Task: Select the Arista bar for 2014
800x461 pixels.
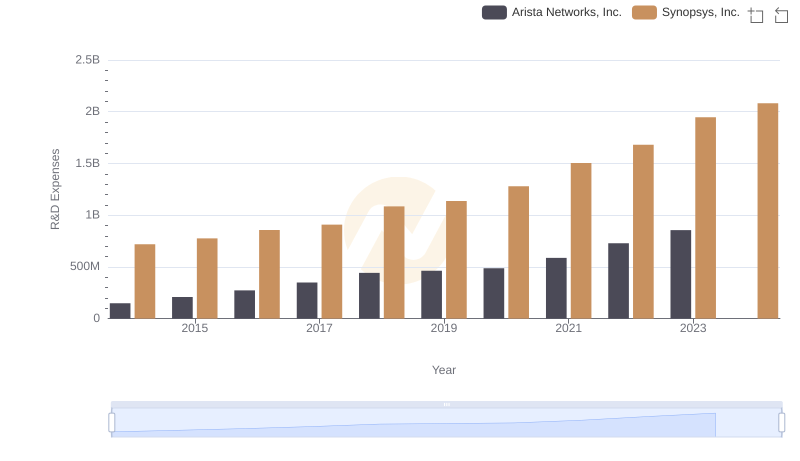Action: 120,311
